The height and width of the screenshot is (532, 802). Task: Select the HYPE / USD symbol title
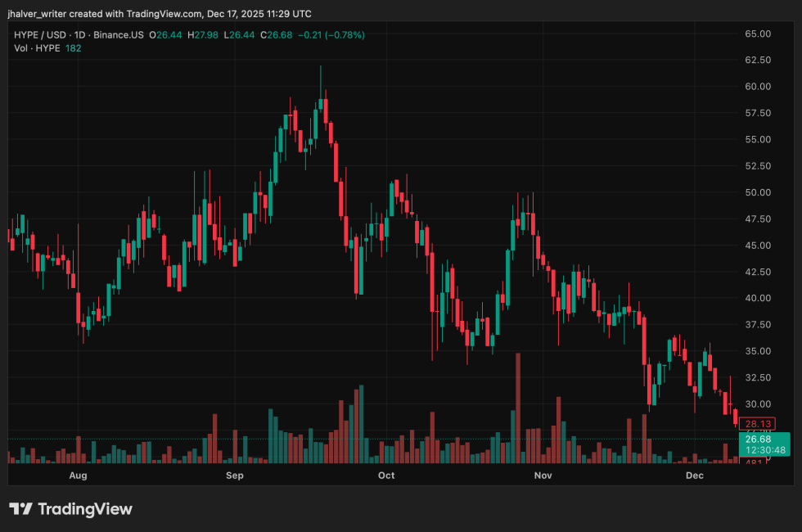click(40, 34)
